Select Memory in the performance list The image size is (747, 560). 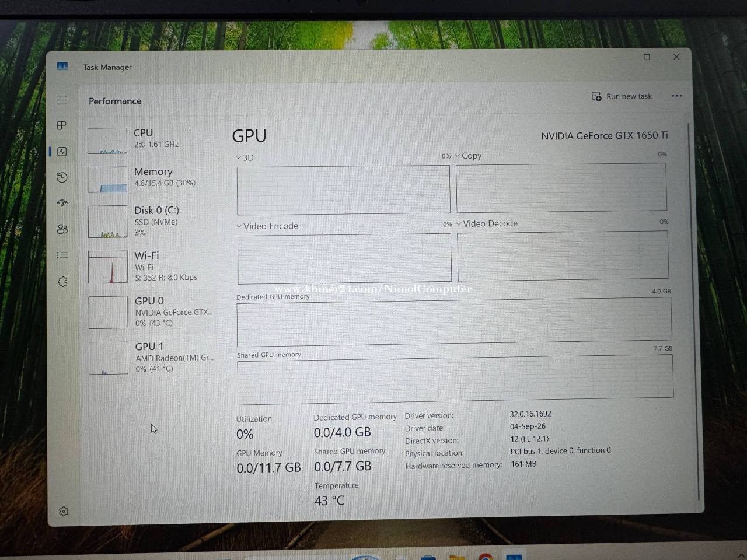point(151,179)
